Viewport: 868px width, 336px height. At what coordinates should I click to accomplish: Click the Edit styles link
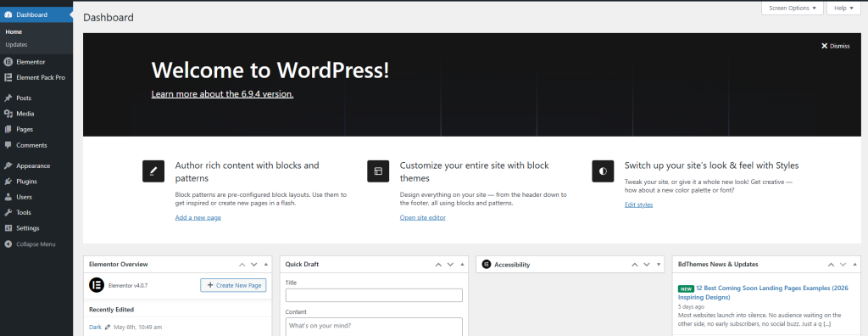click(639, 204)
